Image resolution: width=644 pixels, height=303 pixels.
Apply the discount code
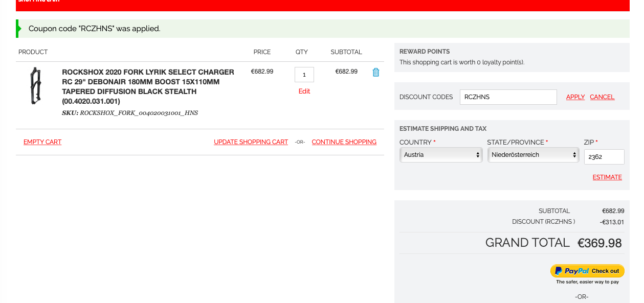click(x=575, y=97)
